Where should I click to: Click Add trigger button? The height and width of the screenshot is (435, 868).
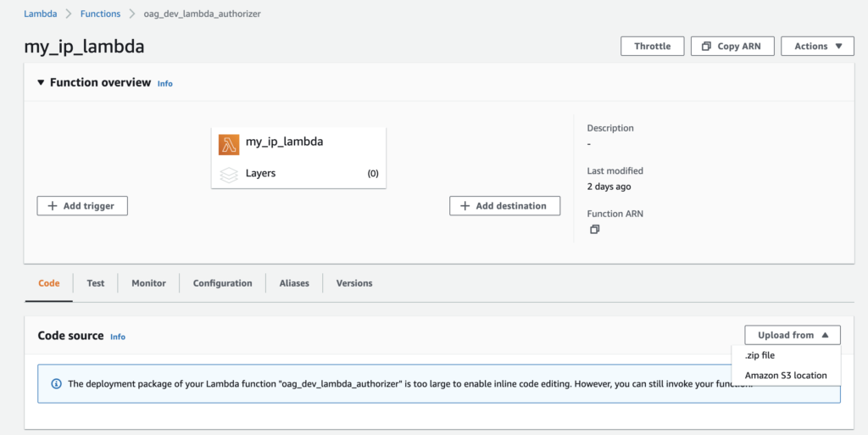(82, 206)
